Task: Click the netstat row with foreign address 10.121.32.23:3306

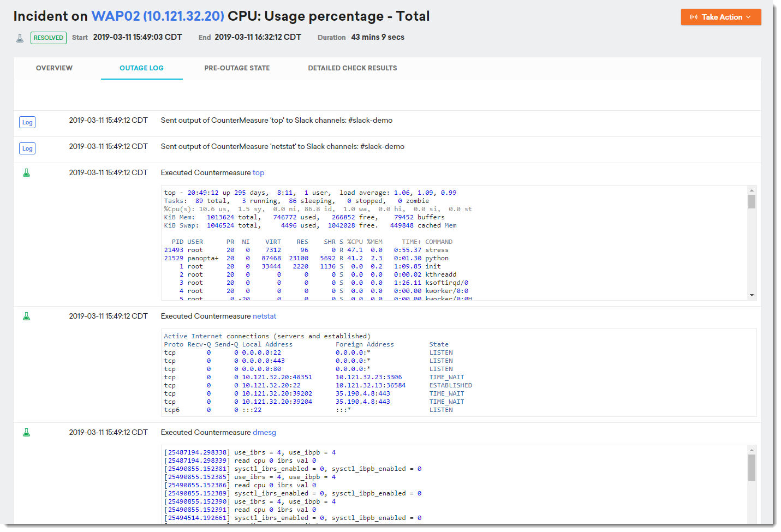Action: pyautogui.click(x=314, y=378)
